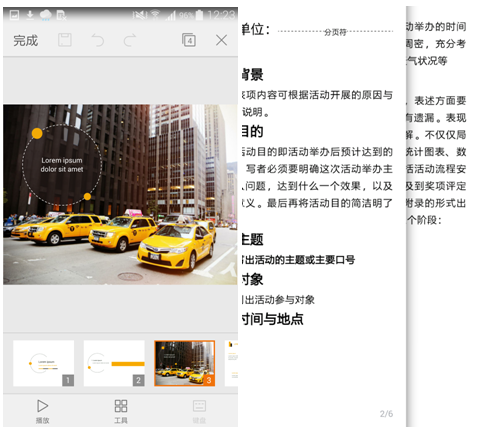This screenshot has width=480, height=437.
Task: Click the 时间与地点 heading in the document
Action: [272, 319]
